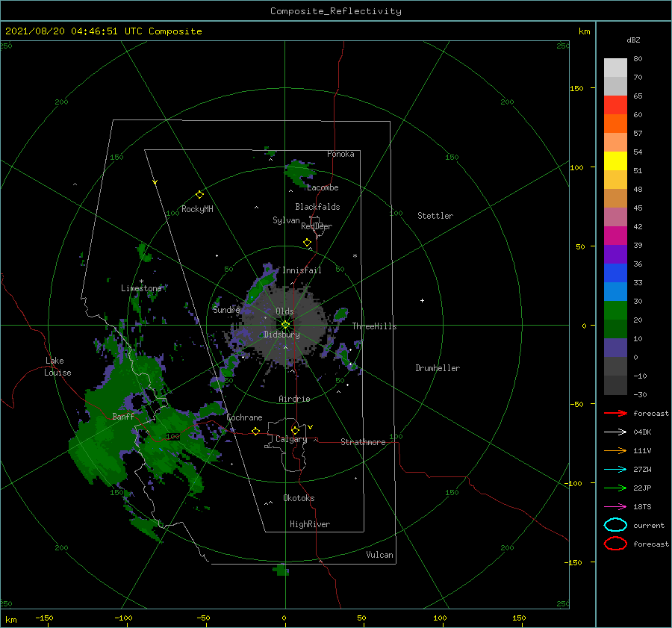672x628 pixels.
Task: Click the Strathmore label
Action: 363,442
